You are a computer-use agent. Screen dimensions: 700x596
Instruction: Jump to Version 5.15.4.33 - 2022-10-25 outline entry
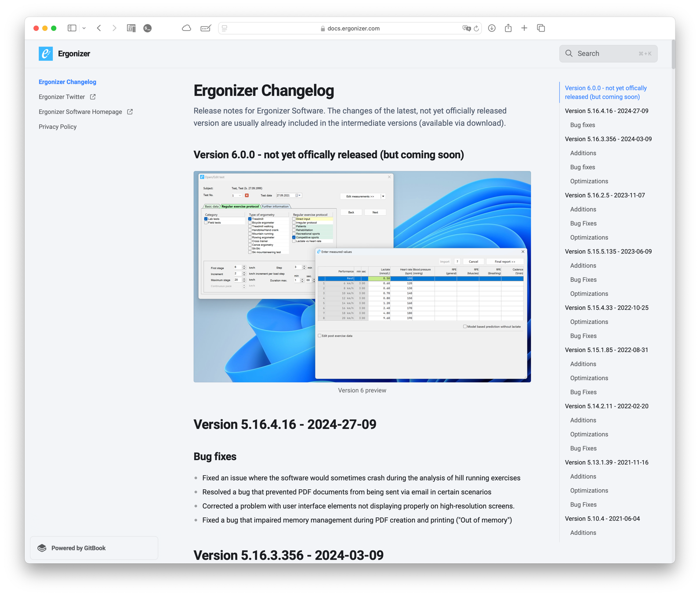[606, 308]
